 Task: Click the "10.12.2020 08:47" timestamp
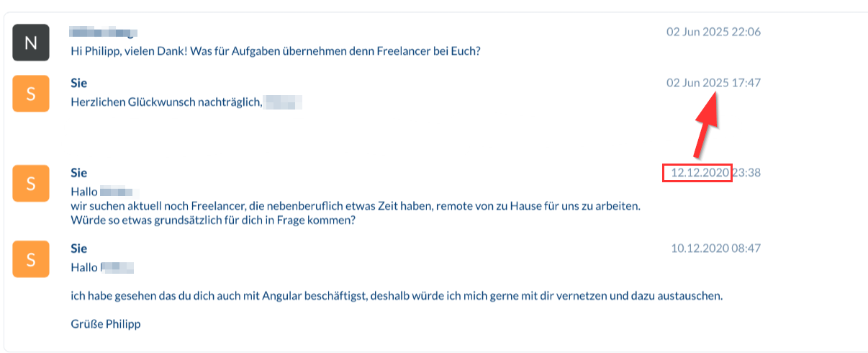coord(715,249)
